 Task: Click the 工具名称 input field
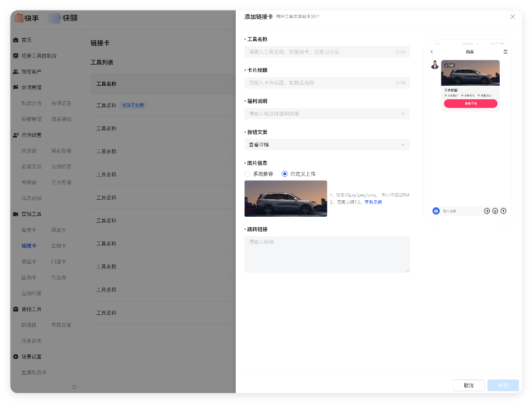[x=320, y=52]
